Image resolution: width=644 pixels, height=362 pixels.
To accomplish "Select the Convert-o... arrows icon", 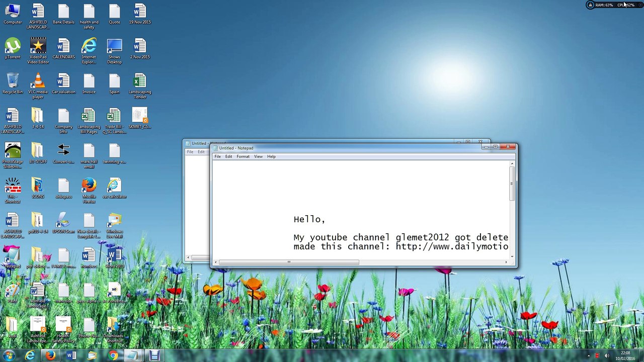I will (x=63, y=153).
